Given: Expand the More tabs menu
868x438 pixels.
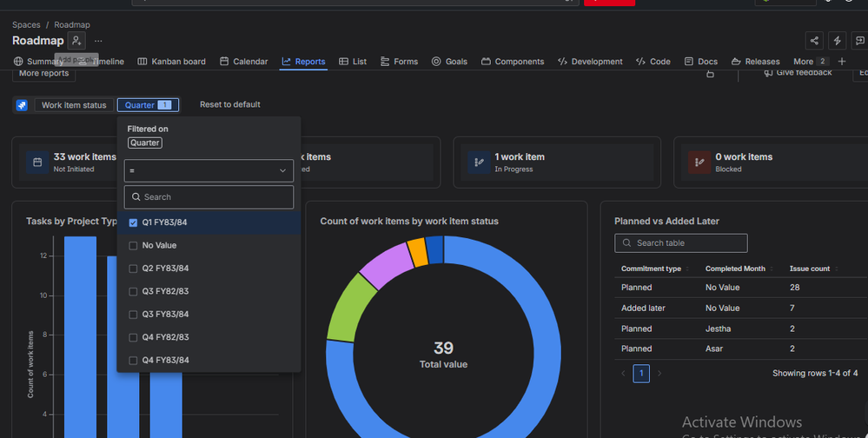Looking at the screenshot, I should click(811, 62).
